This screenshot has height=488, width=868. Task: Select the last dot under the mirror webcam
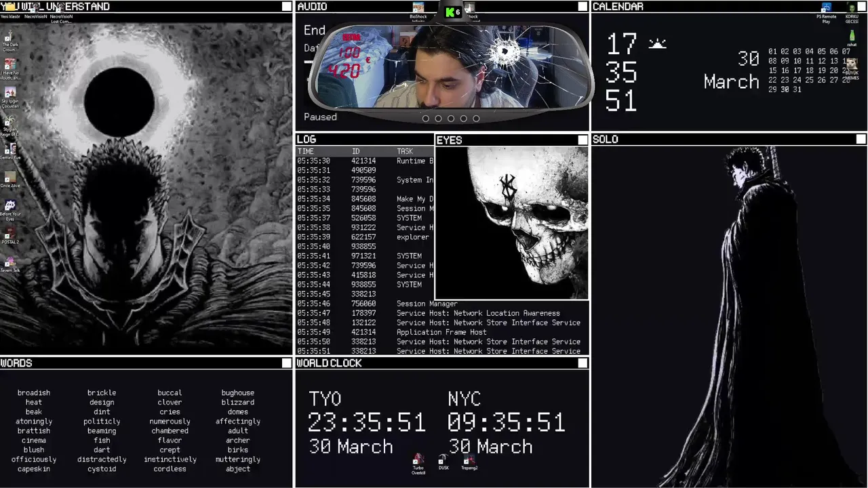476,119
